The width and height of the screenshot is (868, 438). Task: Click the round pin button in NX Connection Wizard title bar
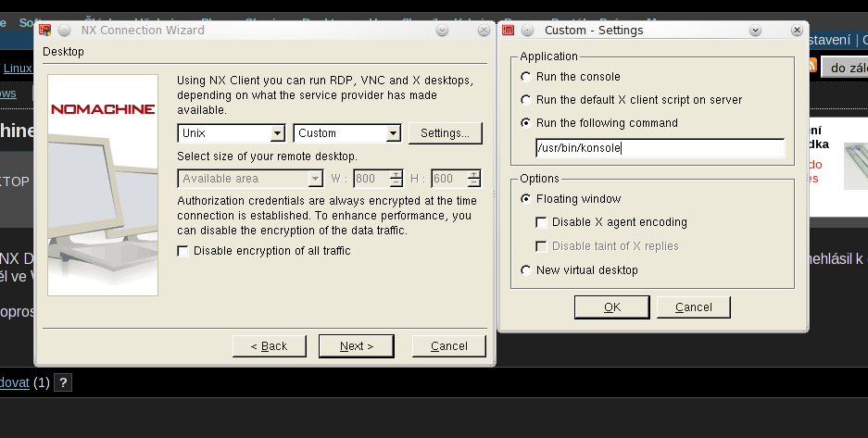[64, 30]
